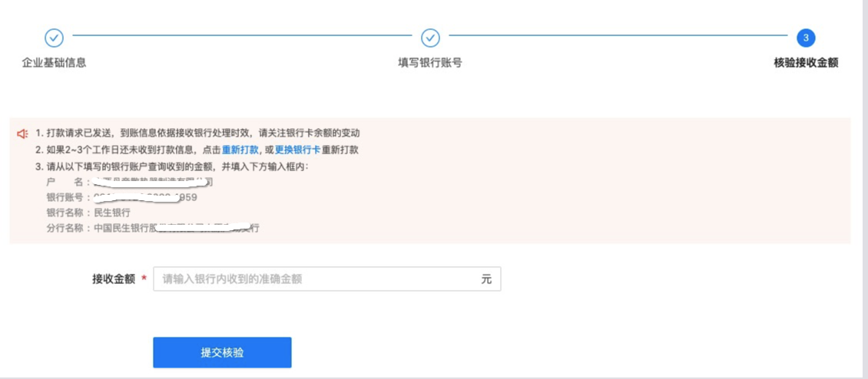Screen dimensions: 868x379
Task: Click the 银行名称 民生银行 text
Action: (x=88, y=213)
